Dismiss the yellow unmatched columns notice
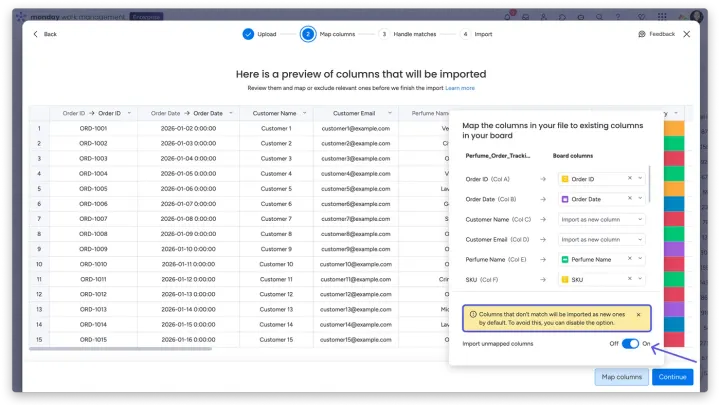 tap(638, 315)
